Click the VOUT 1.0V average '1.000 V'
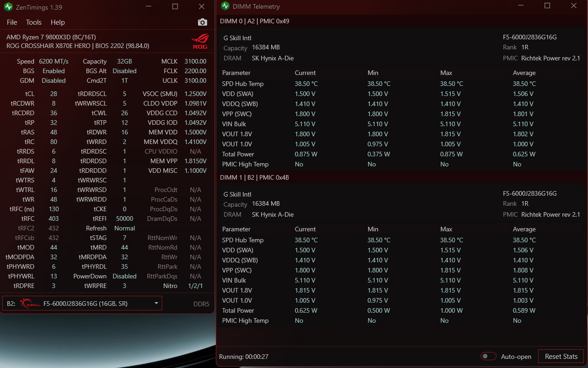588x368 pixels. pyautogui.click(x=523, y=144)
